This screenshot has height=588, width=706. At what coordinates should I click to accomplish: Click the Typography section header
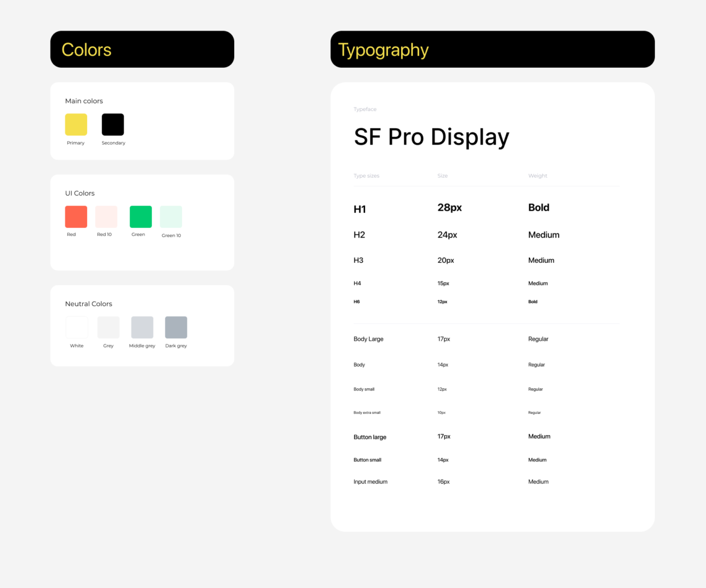pyautogui.click(x=492, y=49)
